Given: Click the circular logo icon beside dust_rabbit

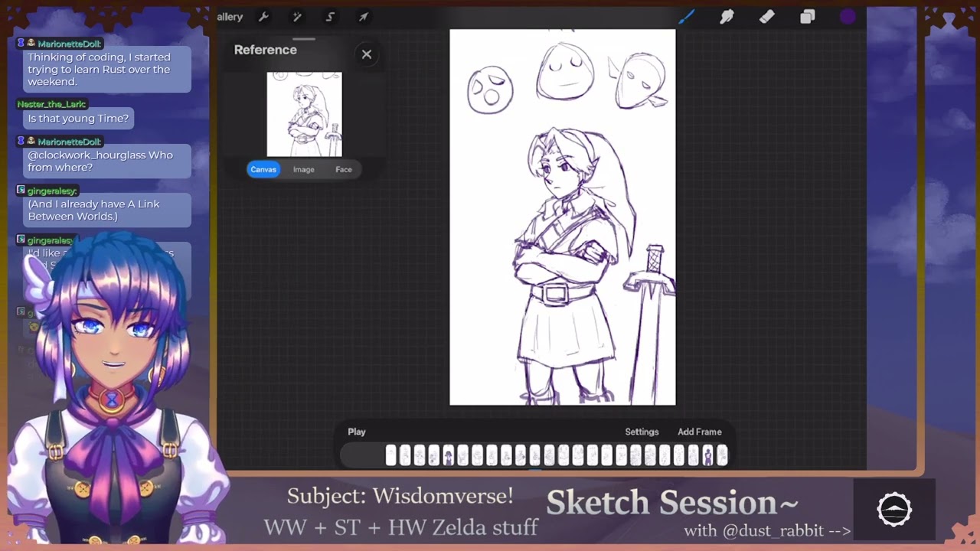Looking at the screenshot, I should click(894, 510).
